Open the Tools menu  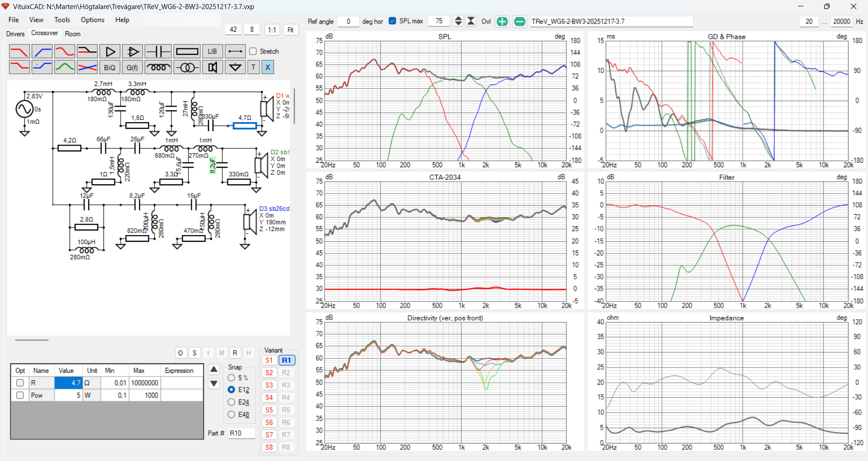62,20
